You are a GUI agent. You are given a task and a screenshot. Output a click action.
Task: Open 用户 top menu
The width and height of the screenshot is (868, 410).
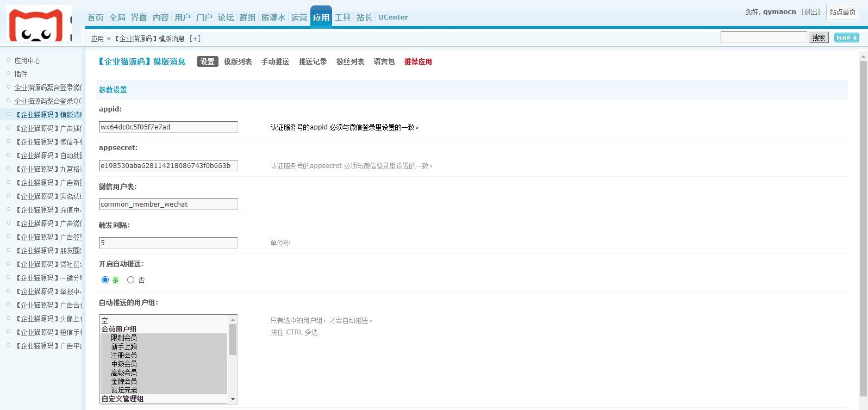pyautogui.click(x=183, y=17)
